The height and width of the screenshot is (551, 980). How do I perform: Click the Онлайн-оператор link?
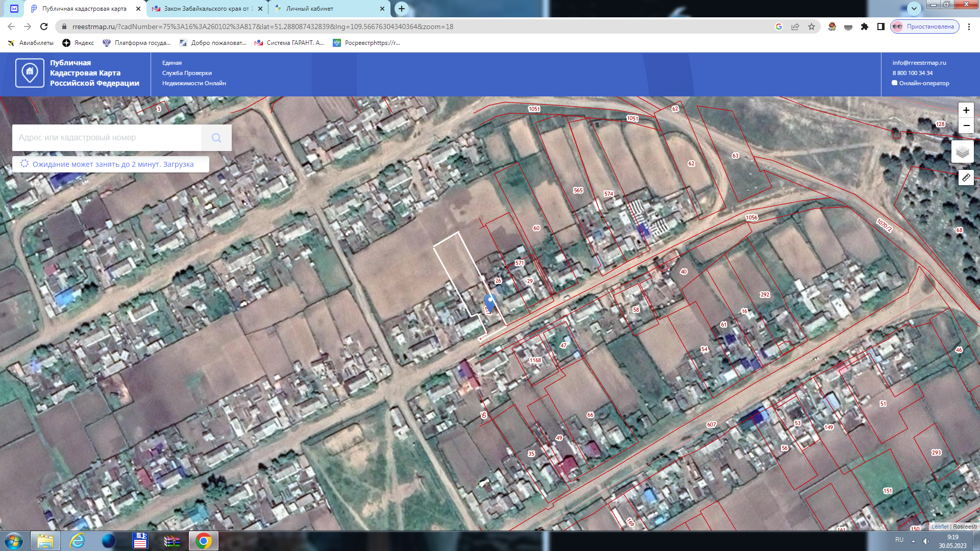[924, 83]
